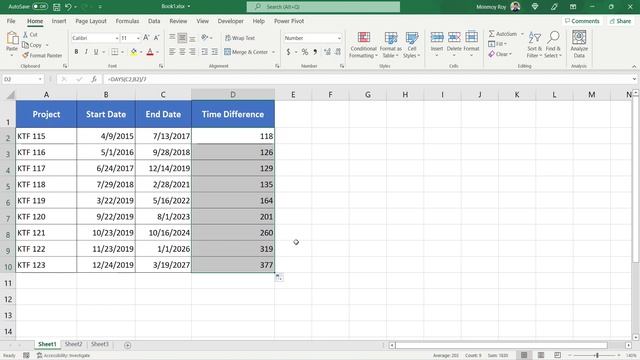Open Font dialog launcher
Screen dimensions: 640x360
(x=161, y=66)
